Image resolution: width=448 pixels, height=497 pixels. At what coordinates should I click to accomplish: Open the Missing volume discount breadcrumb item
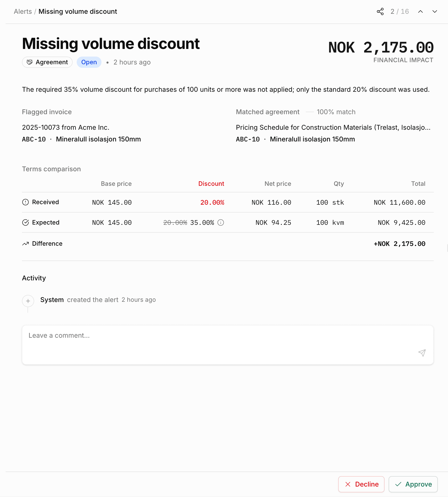coord(78,11)
